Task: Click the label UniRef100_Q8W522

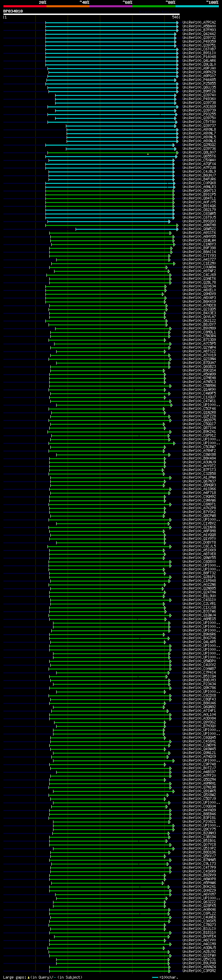Action: [199, 229]
